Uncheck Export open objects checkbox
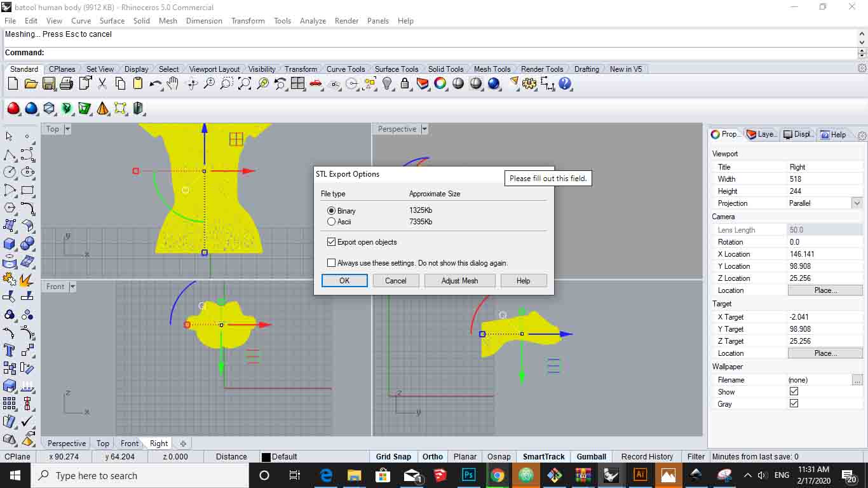868x488 pixels. (331, 242)
